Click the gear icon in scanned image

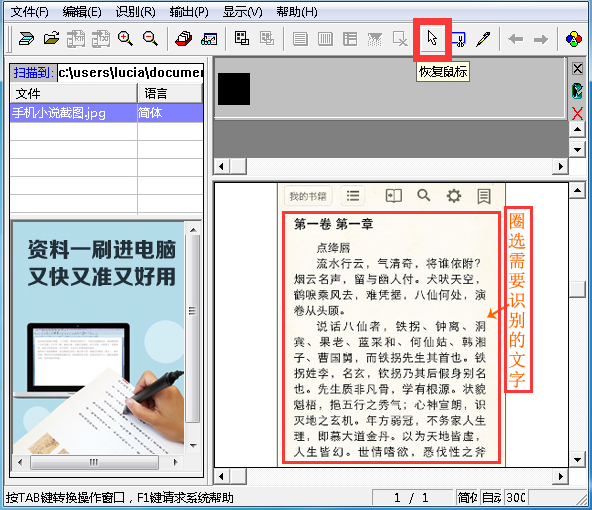pyautogui.click(x=454, y=196)
